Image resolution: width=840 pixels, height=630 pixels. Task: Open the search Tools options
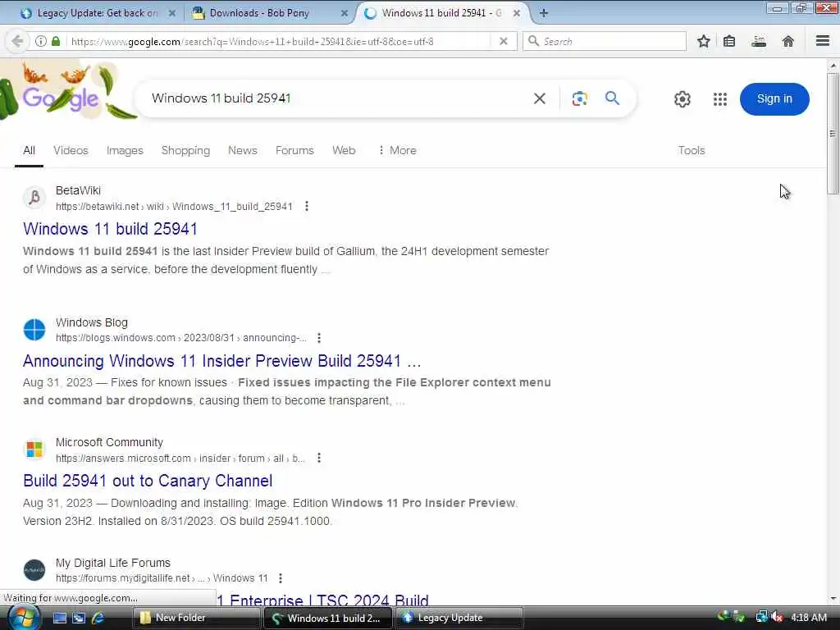(691, 151)
